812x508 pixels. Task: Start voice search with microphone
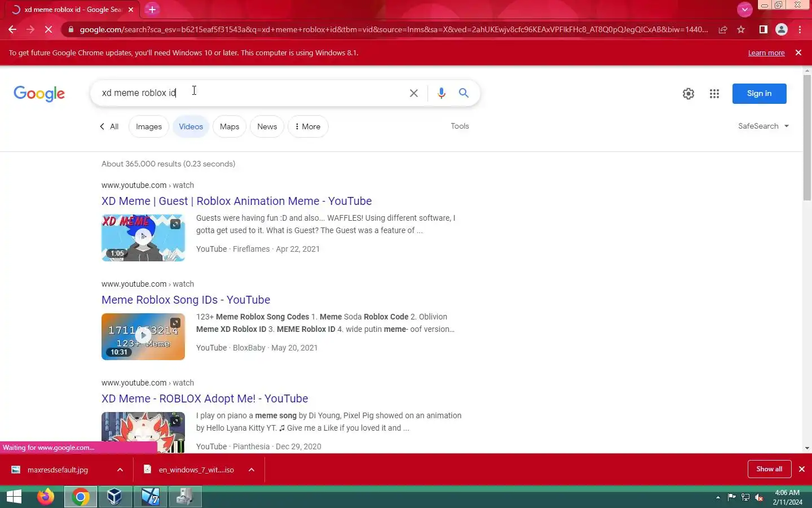click(441, 93)
